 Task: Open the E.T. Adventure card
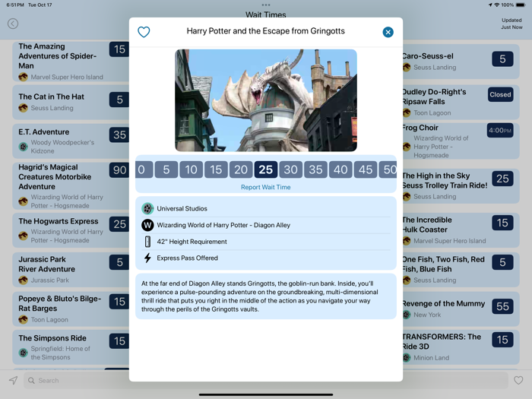[x=71, y=141]
